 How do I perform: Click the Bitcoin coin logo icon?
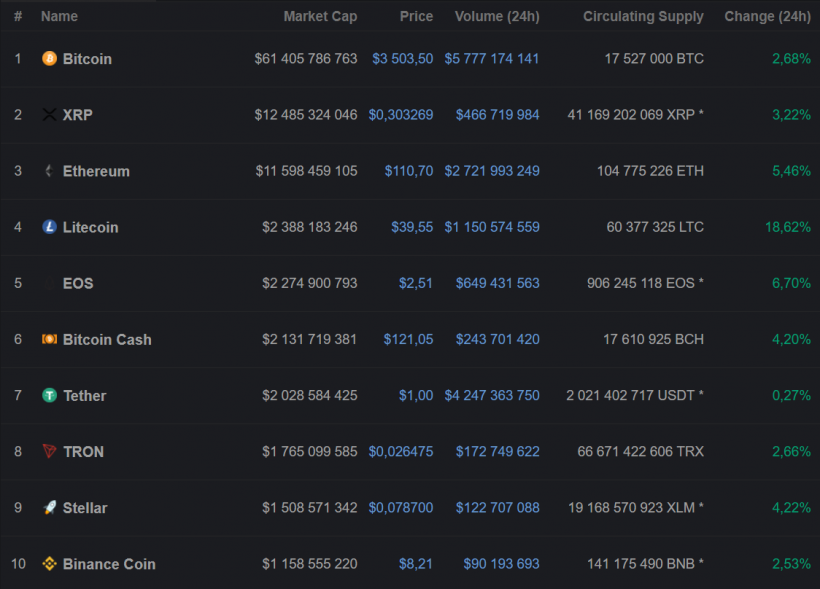click(x=49, y=59)
